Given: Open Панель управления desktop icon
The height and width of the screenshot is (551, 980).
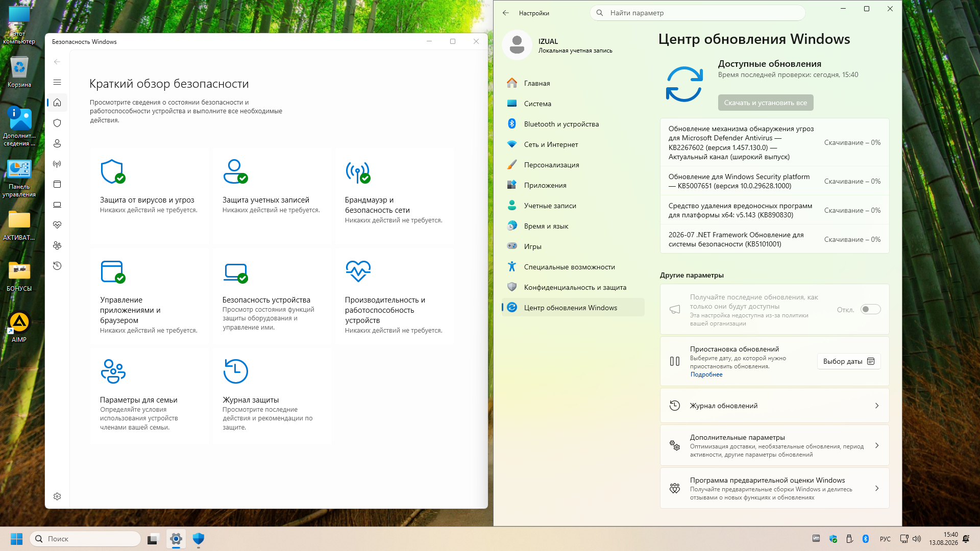Looking at the screenshot, I should click(19, 179).
